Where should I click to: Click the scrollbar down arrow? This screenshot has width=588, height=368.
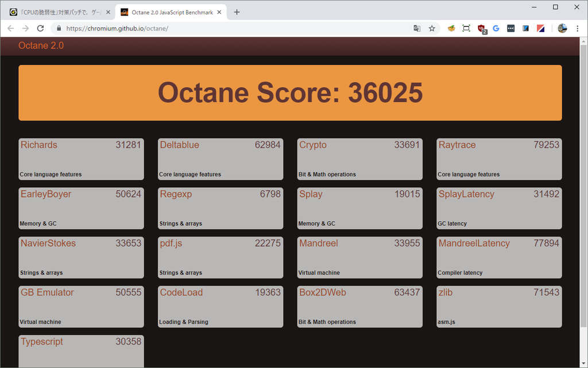(583, 363)
